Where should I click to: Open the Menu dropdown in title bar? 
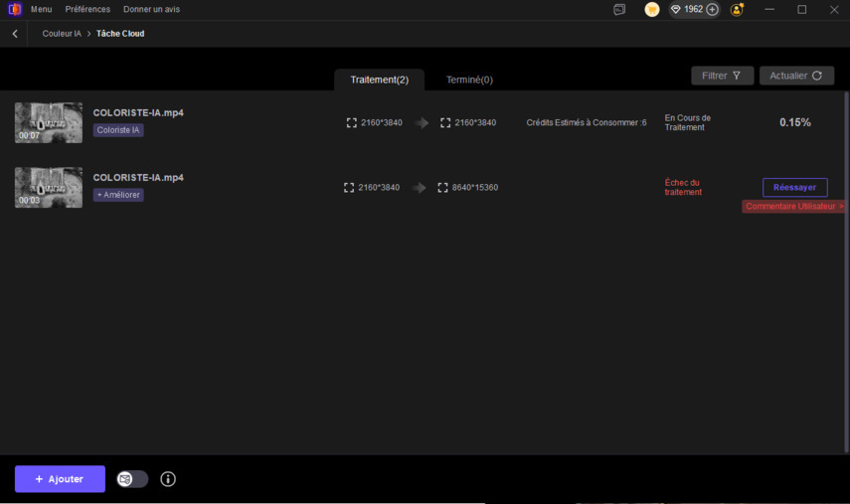coord(41,10)
